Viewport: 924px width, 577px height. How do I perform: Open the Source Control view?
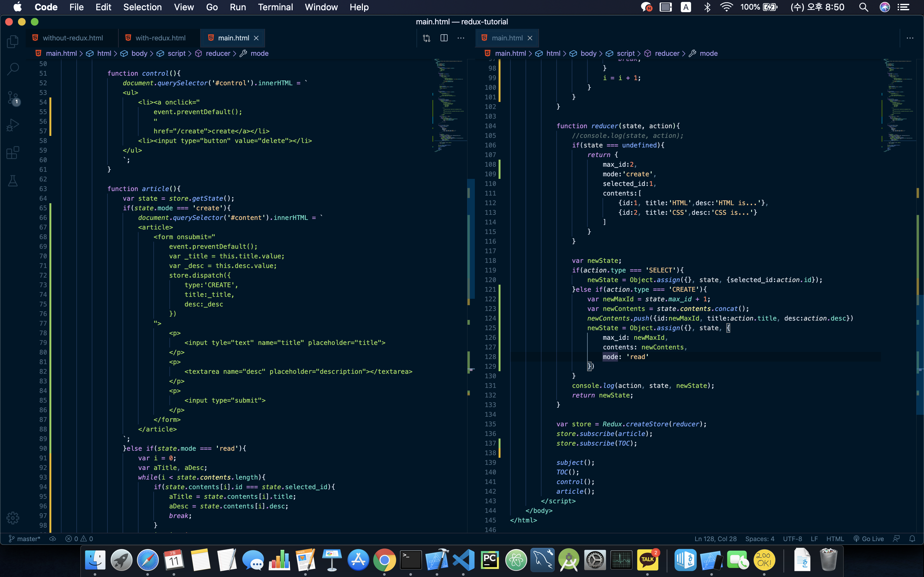pos(13,98)
